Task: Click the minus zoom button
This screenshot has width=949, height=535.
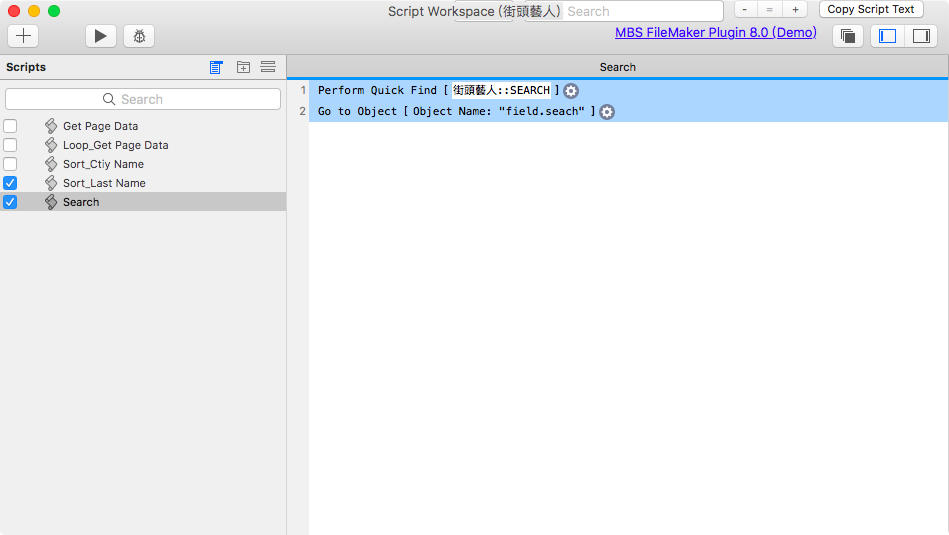Action: pyautogui.click(x=745, y=9)
